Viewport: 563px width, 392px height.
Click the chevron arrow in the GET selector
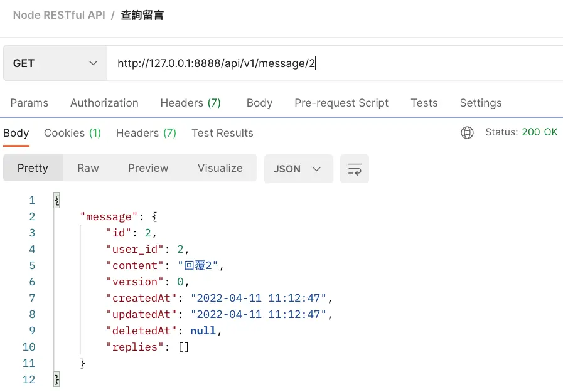click(x=94, y=63)
